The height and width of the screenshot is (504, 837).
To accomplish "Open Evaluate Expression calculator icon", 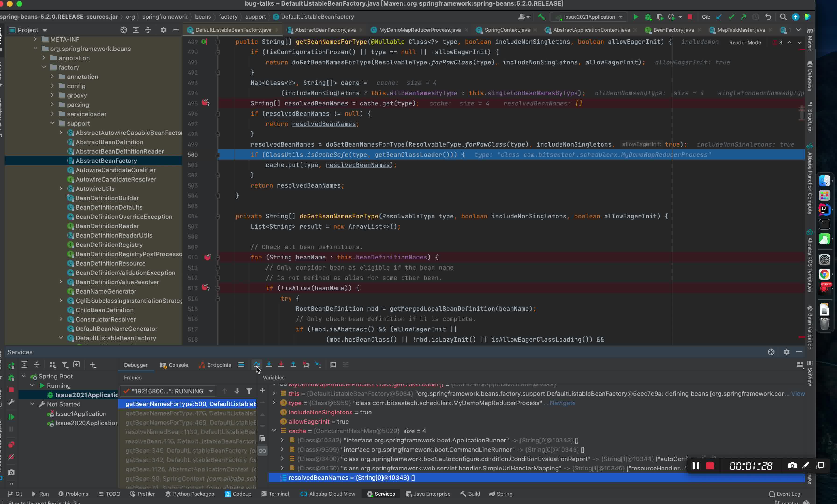I will [333, 364].
